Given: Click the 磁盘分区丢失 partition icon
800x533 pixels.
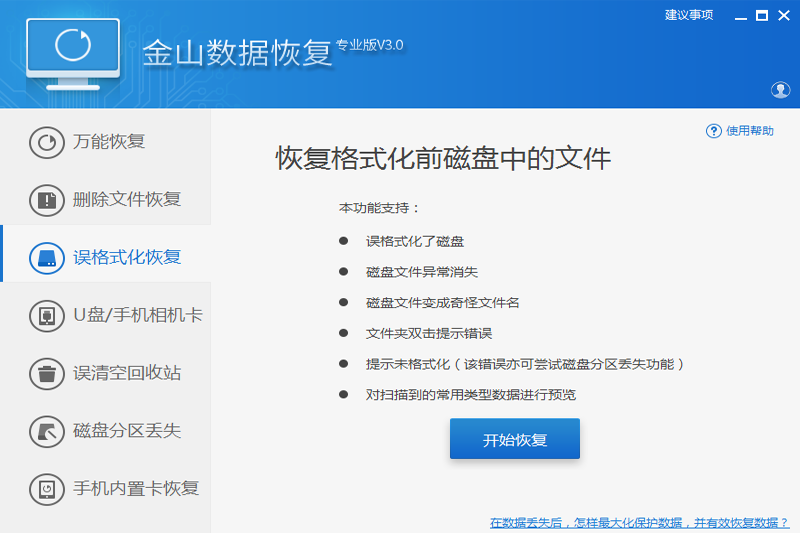Looking at the screenshot, I should click(46, 432).
